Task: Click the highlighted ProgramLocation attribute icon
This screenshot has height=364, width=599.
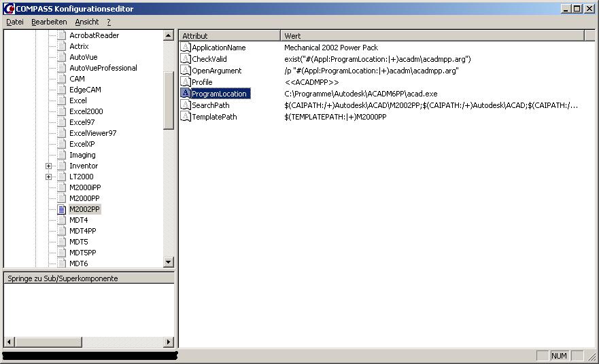Action: click(x=186, y=94)
